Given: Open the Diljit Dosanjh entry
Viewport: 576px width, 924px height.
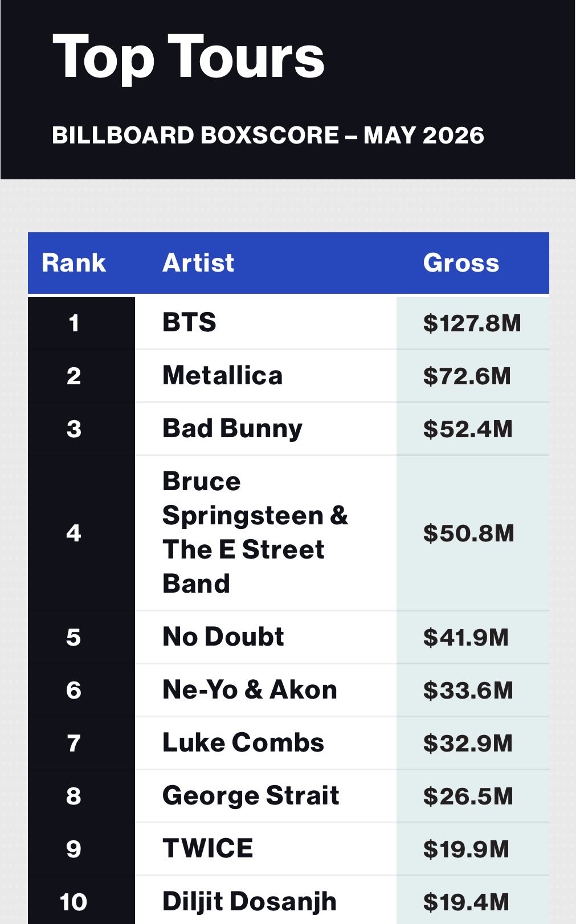Looking at the screenshot, I should 250,902.
